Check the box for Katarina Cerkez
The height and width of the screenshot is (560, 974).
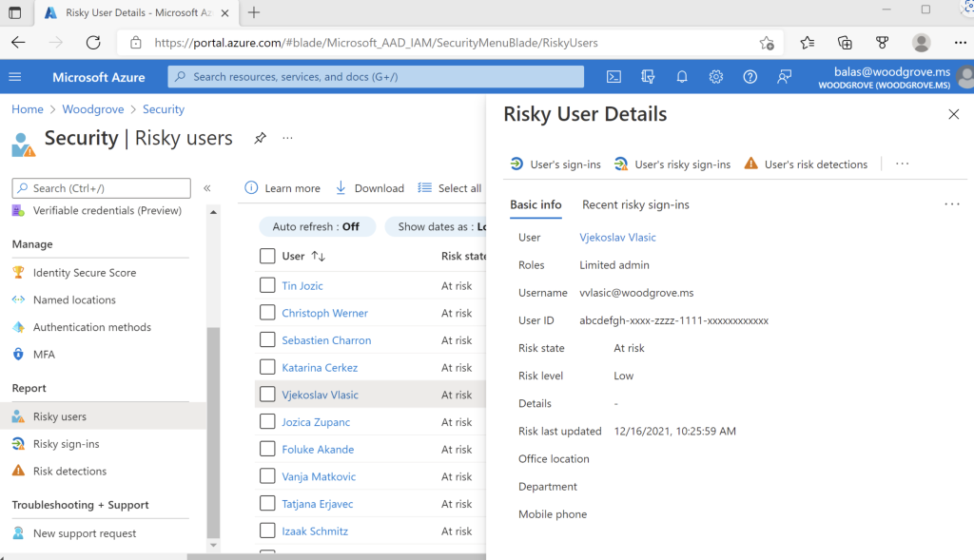(267, 367)
